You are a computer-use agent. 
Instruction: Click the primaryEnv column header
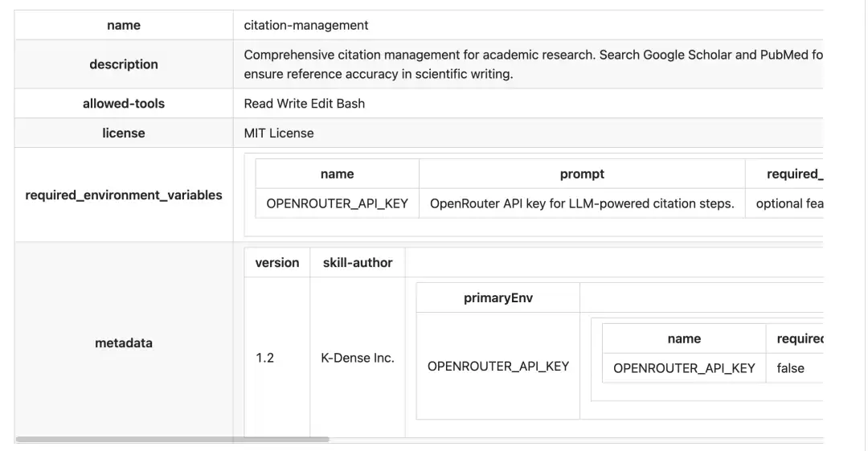pyautogui.click(x=498, y=298)
